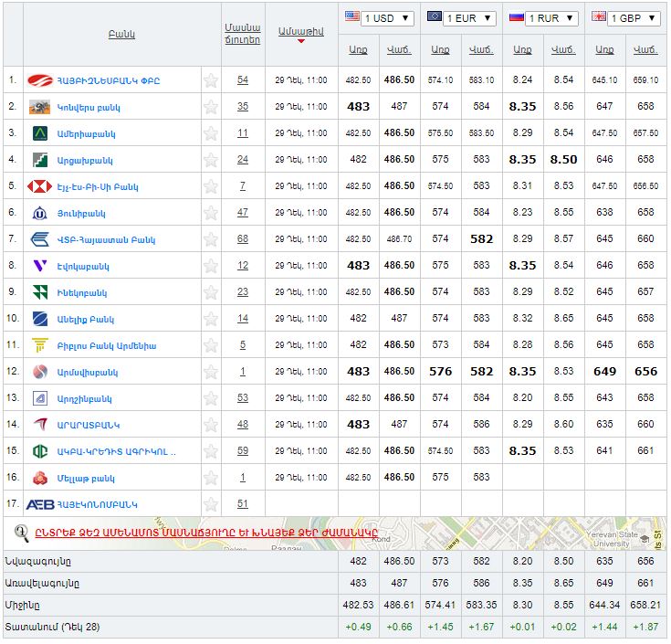Open the 1 GBP currency dropdown
This screenshot has height=644, width=671.
pyautogui.click(x=634, y=18)
